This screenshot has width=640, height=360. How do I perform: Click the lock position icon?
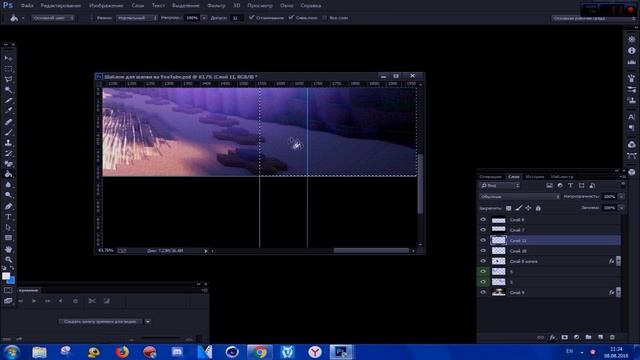coord(528,208)
